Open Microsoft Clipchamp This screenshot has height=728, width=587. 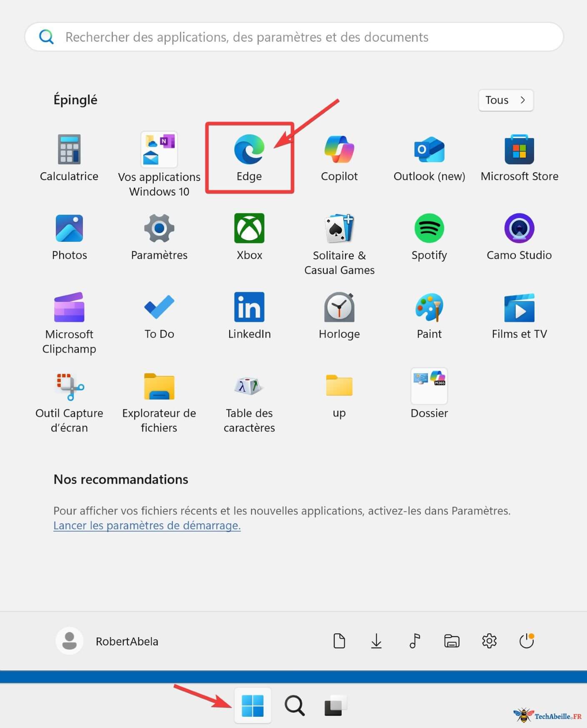(69, 323)
